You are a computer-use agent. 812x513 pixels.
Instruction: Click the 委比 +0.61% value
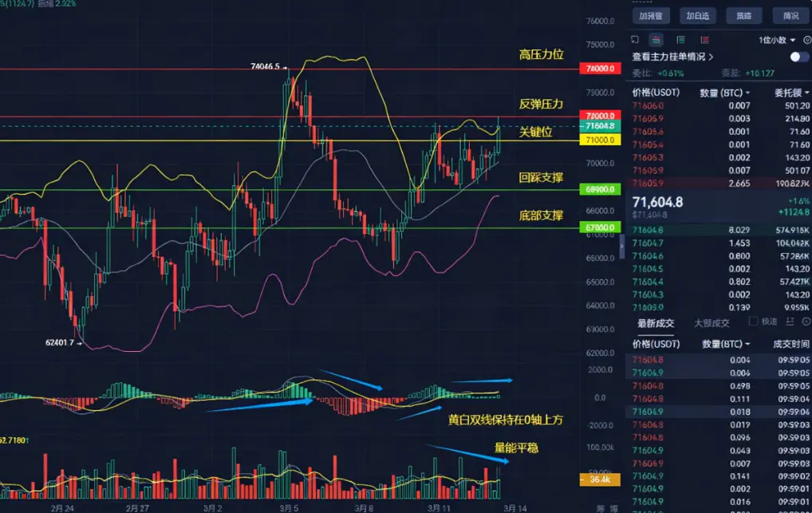670,73
